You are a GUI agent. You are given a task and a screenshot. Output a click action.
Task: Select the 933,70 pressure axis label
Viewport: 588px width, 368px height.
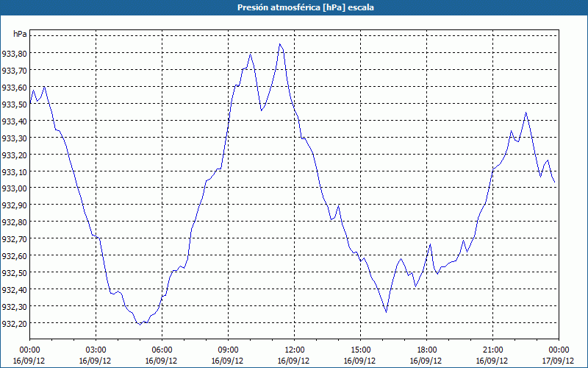[x=14, y=70]
